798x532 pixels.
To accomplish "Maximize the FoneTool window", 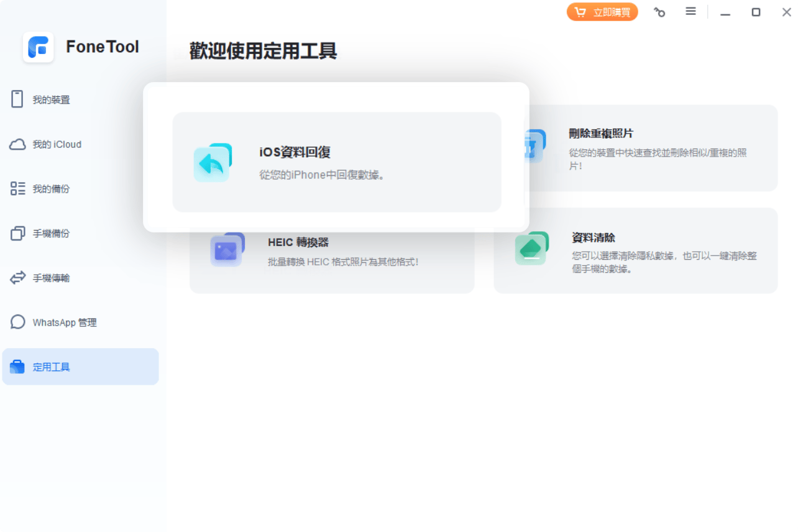I will pyautogui.click(x=756, y=12).
